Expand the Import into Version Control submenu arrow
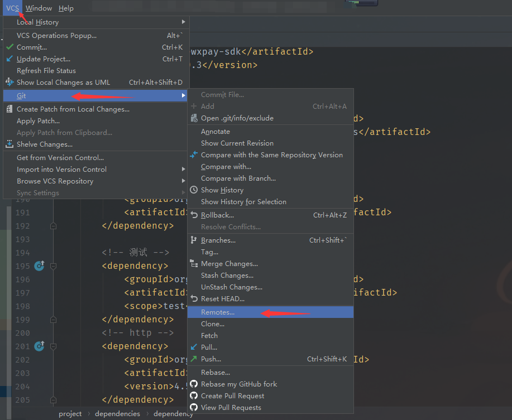 tap(183, 169)
